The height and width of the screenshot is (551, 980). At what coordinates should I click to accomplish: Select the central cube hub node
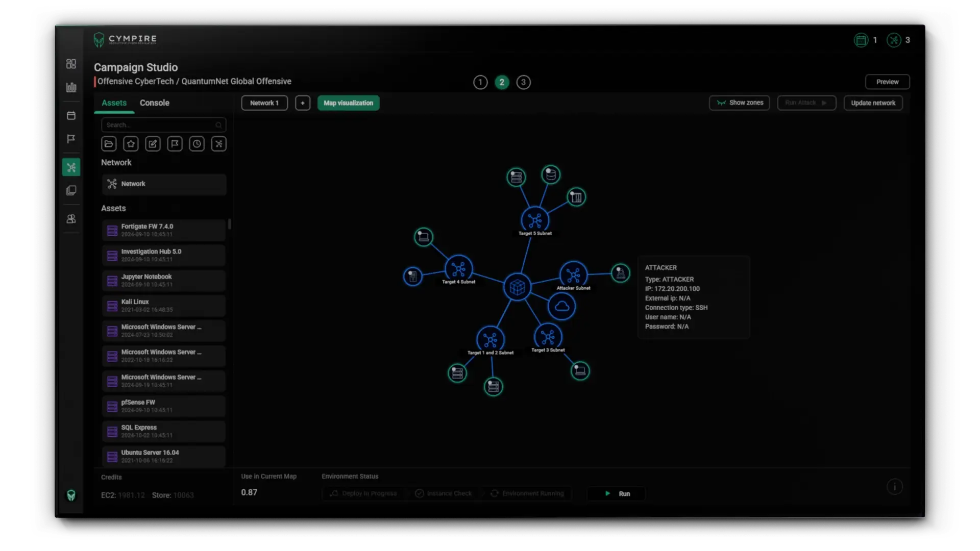pyautogui.click(x=517, y=287)
